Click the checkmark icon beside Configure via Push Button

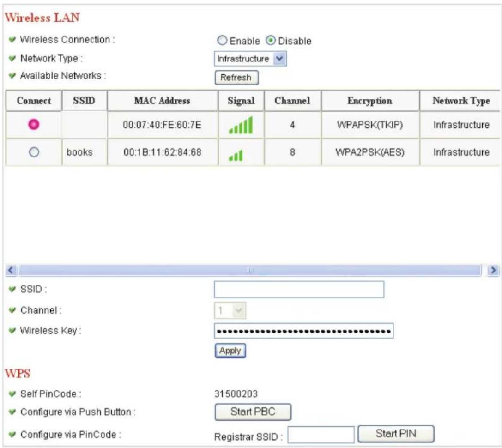[x=12, y=412]
